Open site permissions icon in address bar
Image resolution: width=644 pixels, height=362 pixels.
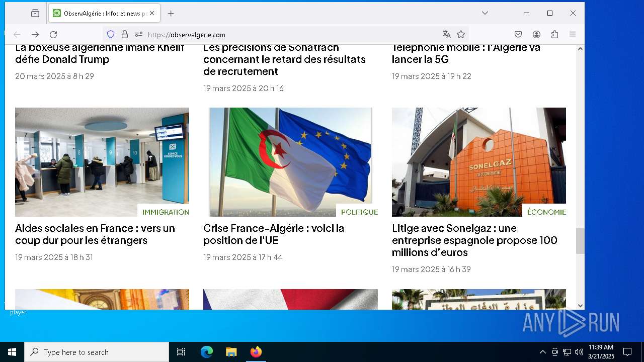(x=139, y=35)
